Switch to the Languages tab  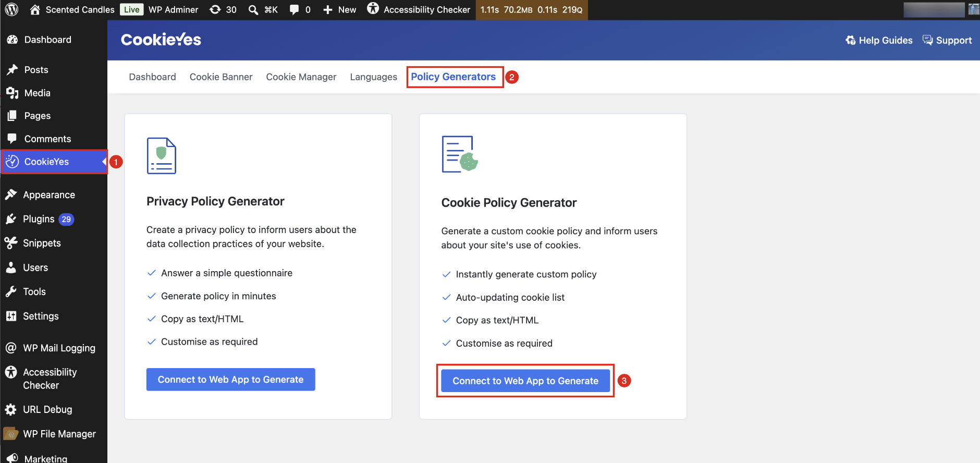pyautogui.click(x=374, y=77)
